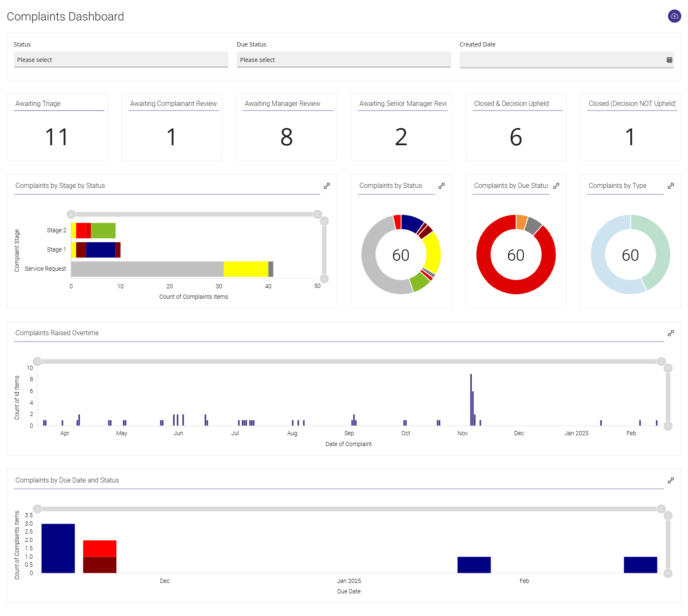The height and width of the screenshot is (616, 688).
Task: Open the Due Status filter dropdown
Action: pos(343,59)
